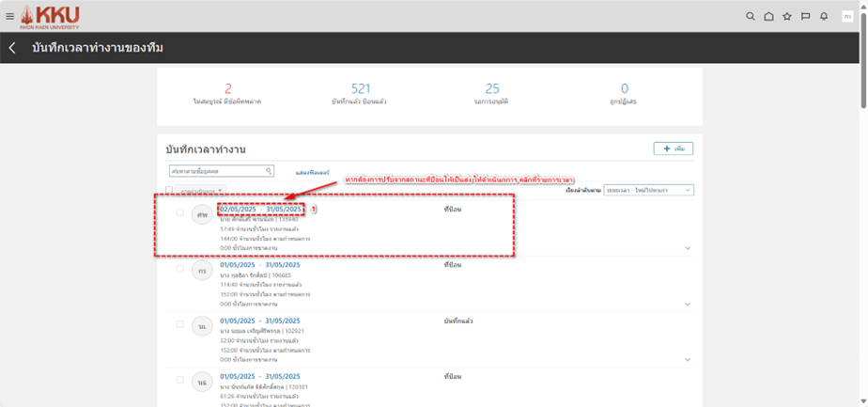Viewport: 868px width, 407px height.
Task: Expand details of first time card row
Action: [688, 249]
